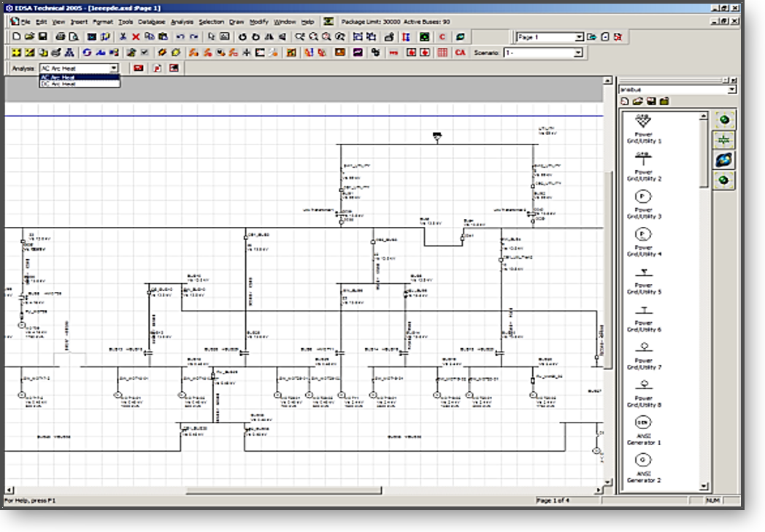
Task: Select the pointer arrow tool
Action: coord(211,36)
